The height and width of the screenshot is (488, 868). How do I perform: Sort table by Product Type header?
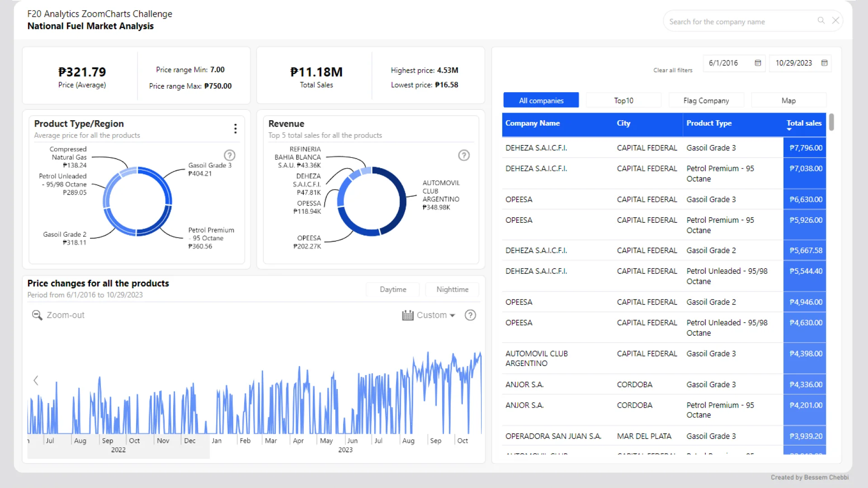click(708, 123)
